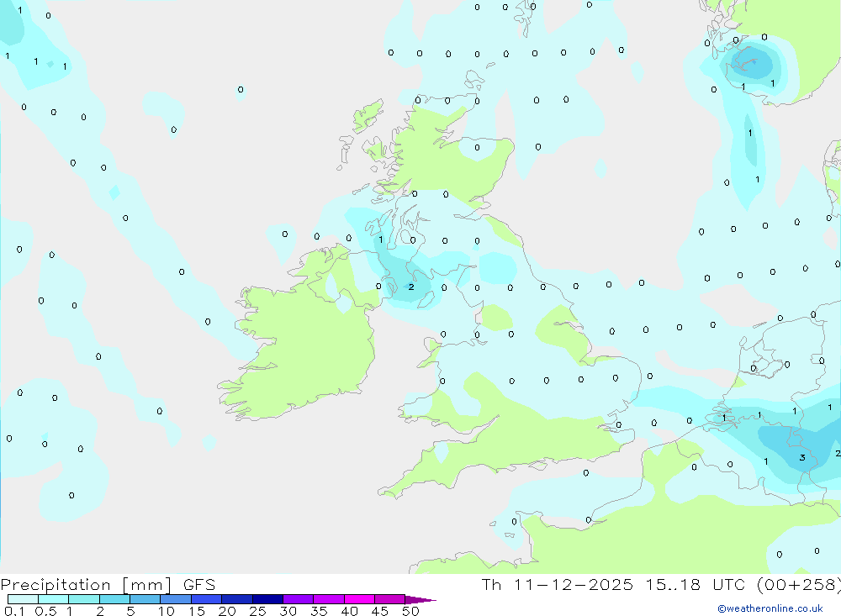Click the '2' value in the Irish Sea

coord(411,287)
